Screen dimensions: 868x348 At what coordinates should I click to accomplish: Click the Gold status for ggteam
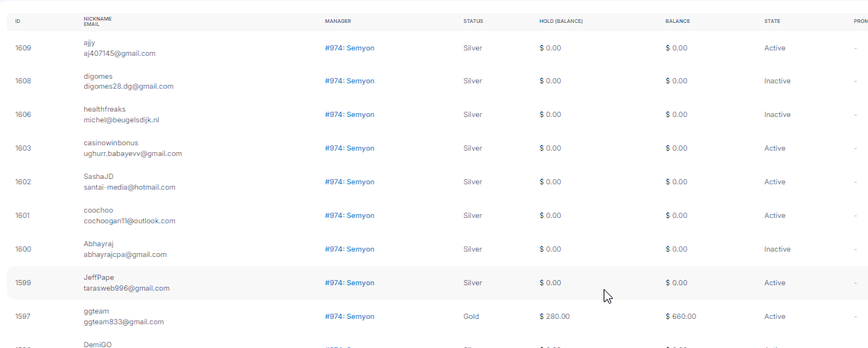[471, 317]
